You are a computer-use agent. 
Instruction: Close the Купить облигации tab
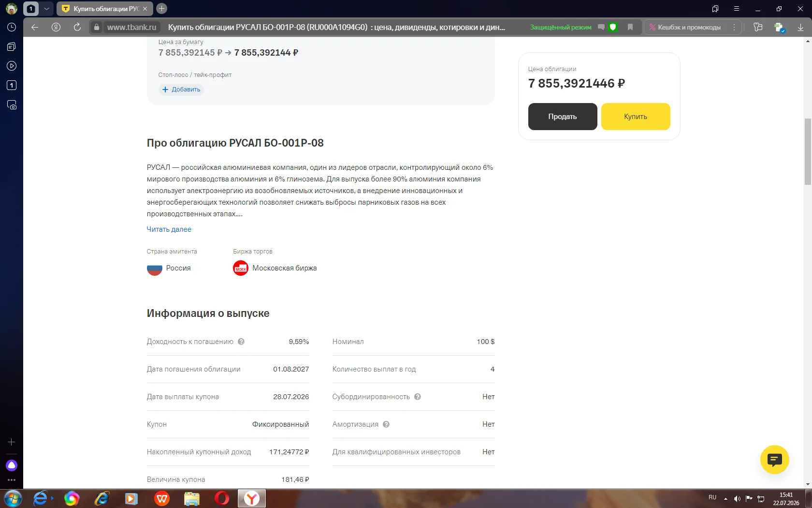coord(145,9)
